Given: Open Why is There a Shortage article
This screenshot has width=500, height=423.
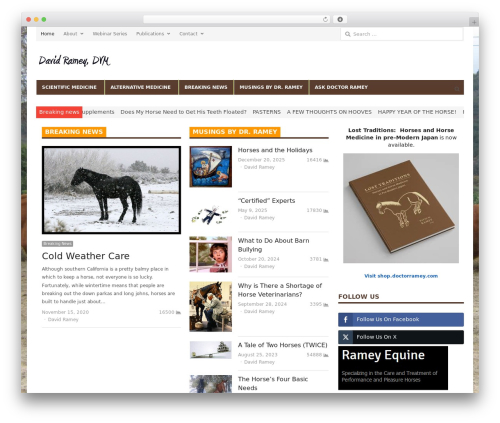Looking at the screenshot, I should [280, 290].
